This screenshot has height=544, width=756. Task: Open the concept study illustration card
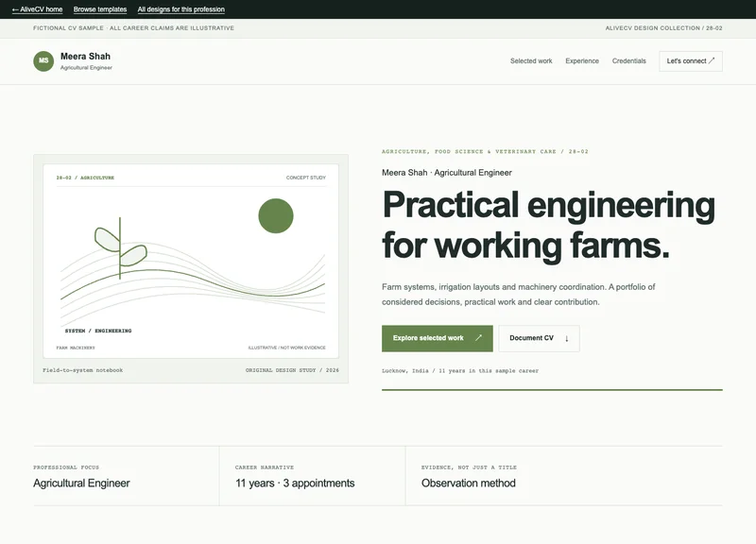pos(191,262)
